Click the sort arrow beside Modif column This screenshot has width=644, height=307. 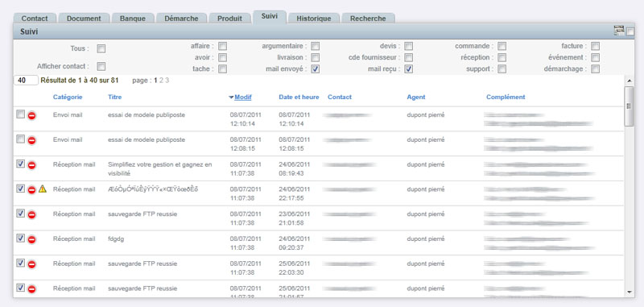(x=231, y=97)
